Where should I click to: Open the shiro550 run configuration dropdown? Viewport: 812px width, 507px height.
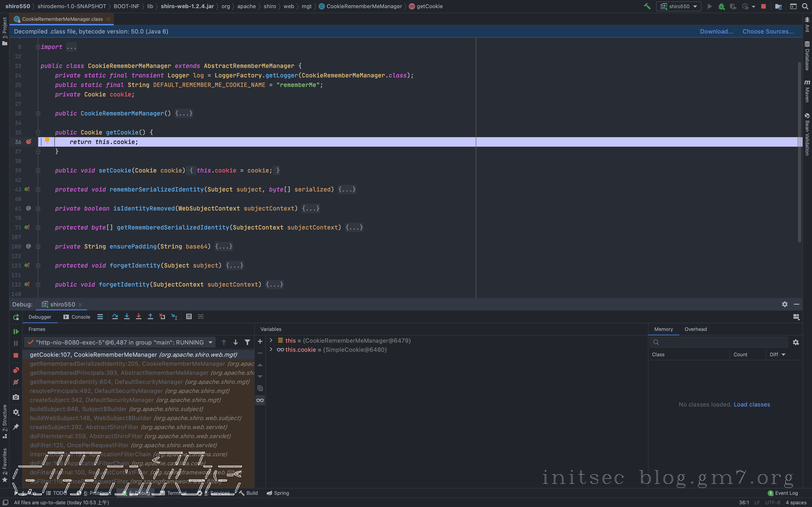pos(679,6)
